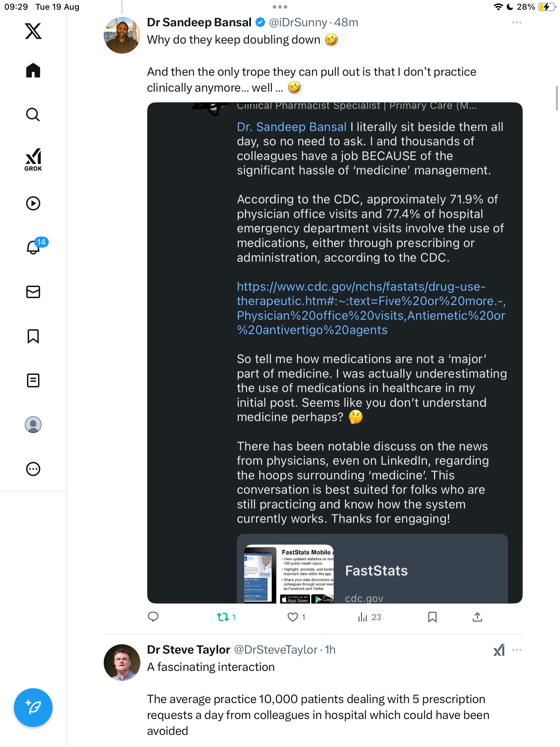This screenshot has height=747, width=560.
Task: Open the profile avatar menu item
Action: click(33, 425)
